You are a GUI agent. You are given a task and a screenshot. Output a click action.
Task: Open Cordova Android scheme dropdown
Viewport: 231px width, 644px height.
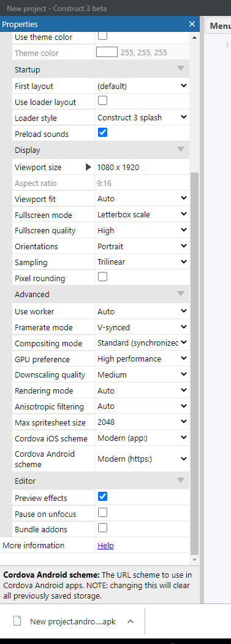142,459
